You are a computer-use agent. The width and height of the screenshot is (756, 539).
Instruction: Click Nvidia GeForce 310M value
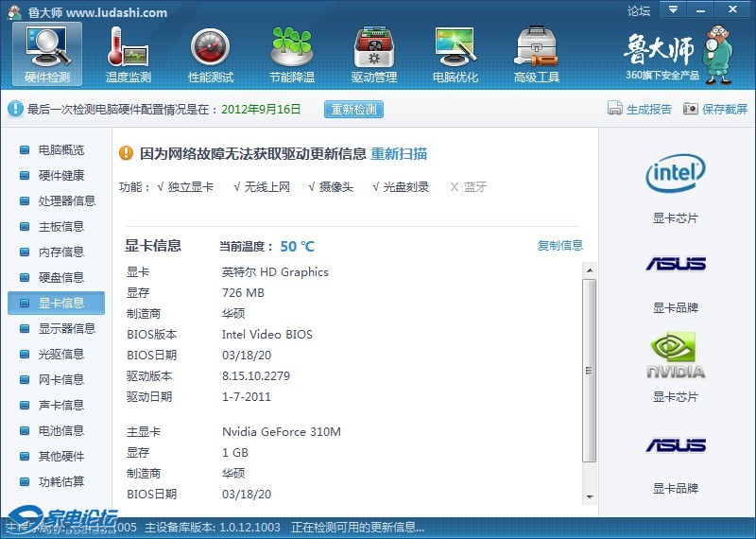(x=282, y=431)
